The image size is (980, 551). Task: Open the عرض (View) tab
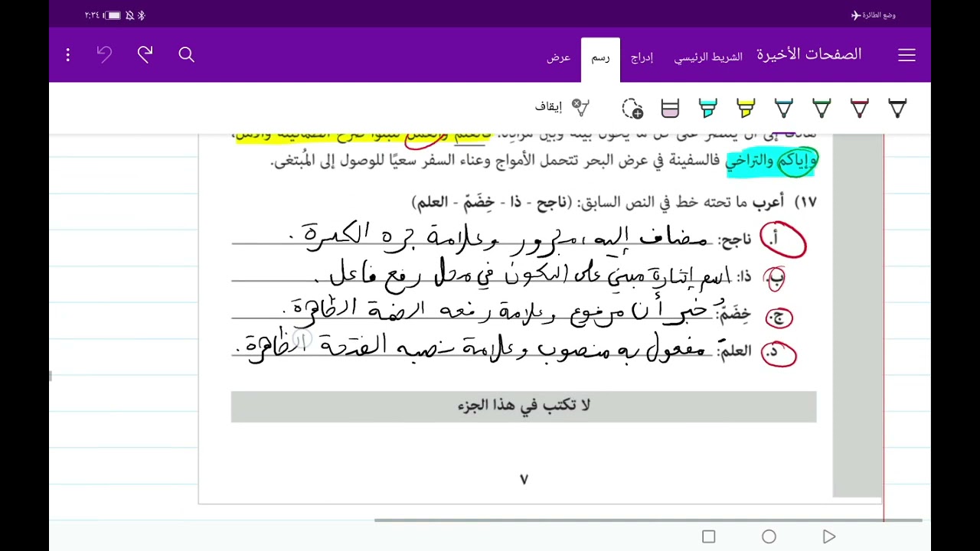(x=559, y=58)
